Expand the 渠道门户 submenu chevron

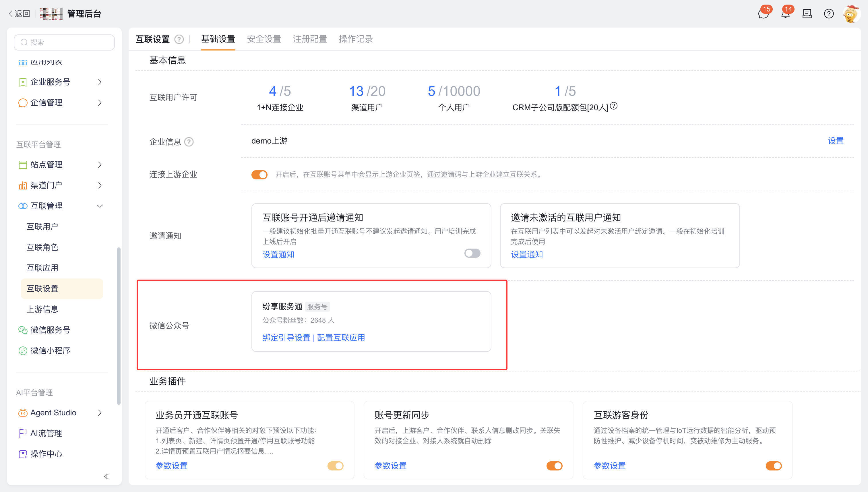coord(100,185)
